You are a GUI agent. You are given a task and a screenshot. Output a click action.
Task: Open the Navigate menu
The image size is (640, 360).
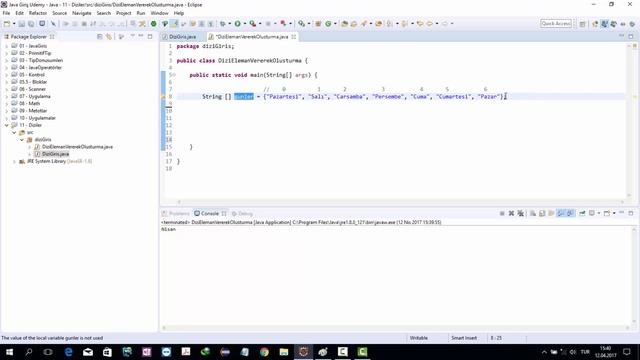tap(82, 13)
